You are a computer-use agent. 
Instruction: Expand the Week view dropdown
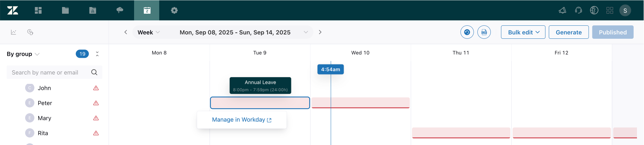[x=149, y=32]
